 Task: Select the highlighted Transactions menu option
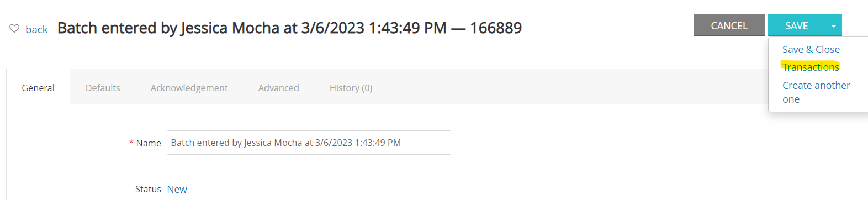[x=811, y=67]
